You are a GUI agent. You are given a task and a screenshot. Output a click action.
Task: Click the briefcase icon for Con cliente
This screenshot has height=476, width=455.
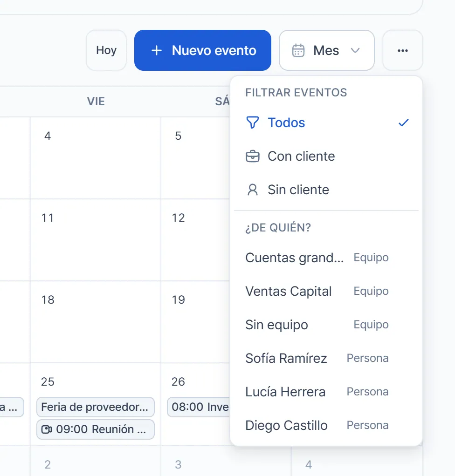click(x=252, y=156)
